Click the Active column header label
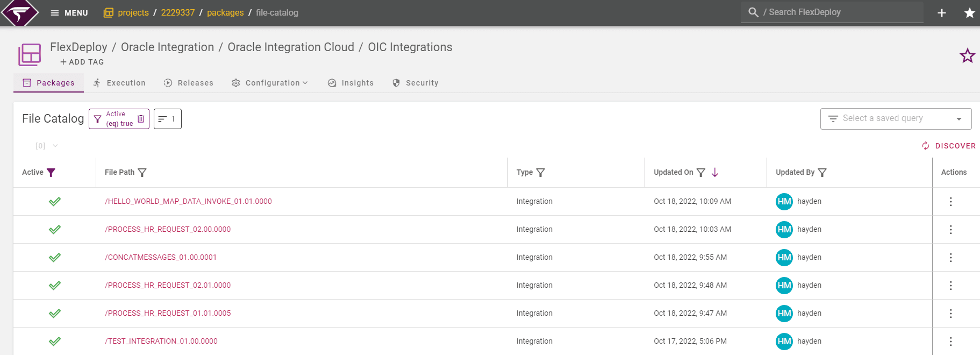 point(33,172)
